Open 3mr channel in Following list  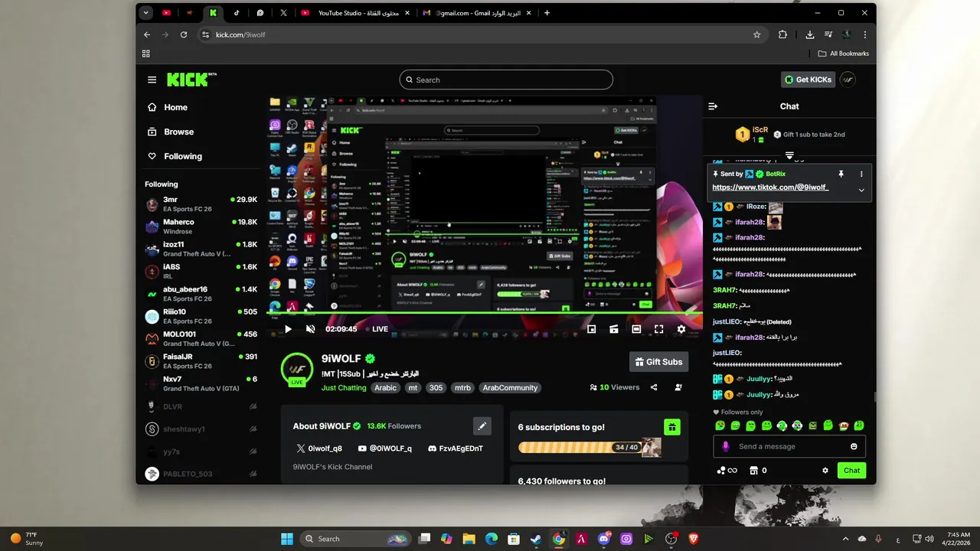201,204
